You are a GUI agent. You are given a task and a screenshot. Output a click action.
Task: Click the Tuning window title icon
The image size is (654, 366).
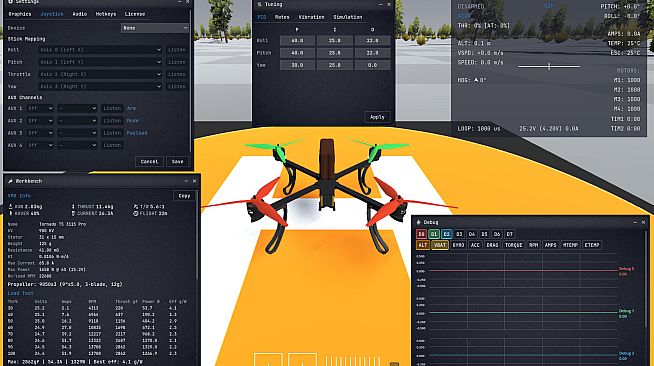click(259, 5)
